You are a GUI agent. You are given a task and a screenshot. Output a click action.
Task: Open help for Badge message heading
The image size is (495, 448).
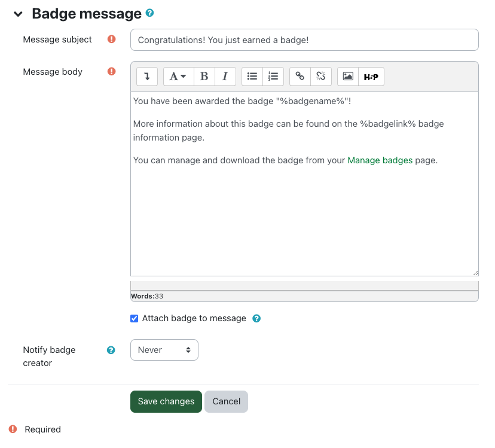[x=149, y=13]
